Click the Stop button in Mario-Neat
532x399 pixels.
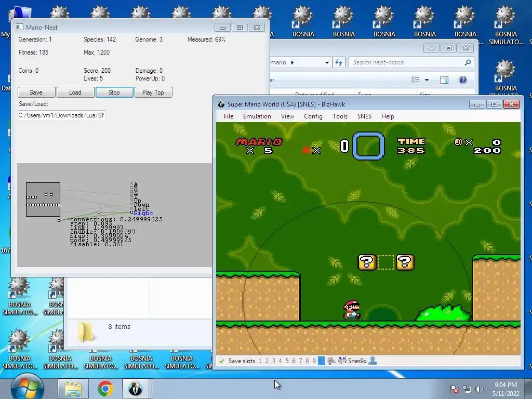pyautogui.click(x=114, y=92)
